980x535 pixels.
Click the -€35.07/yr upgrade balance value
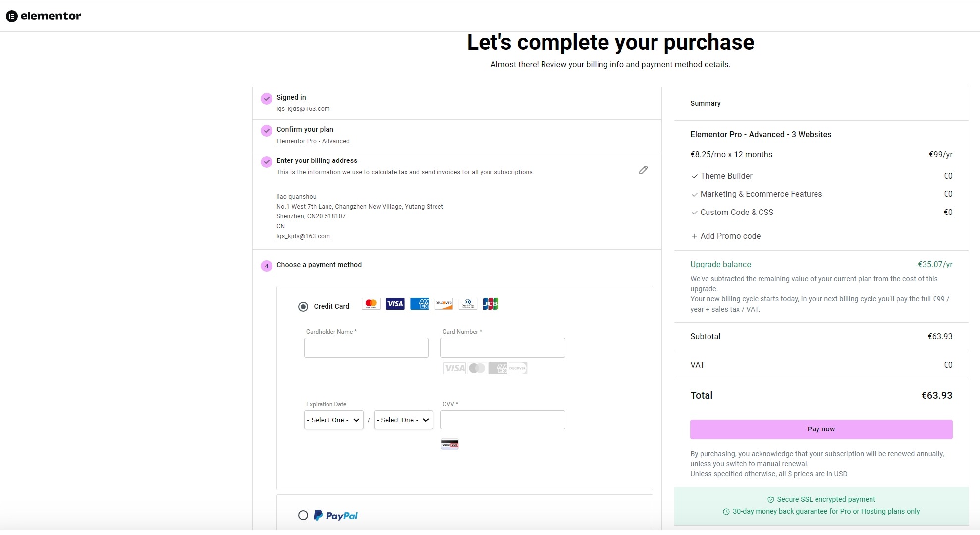[x=934, y=265]
